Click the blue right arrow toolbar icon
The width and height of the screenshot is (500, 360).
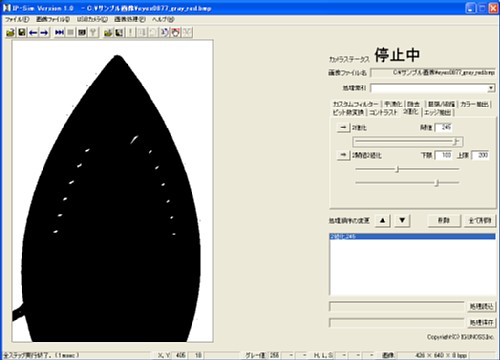click(x=44, y=32)
